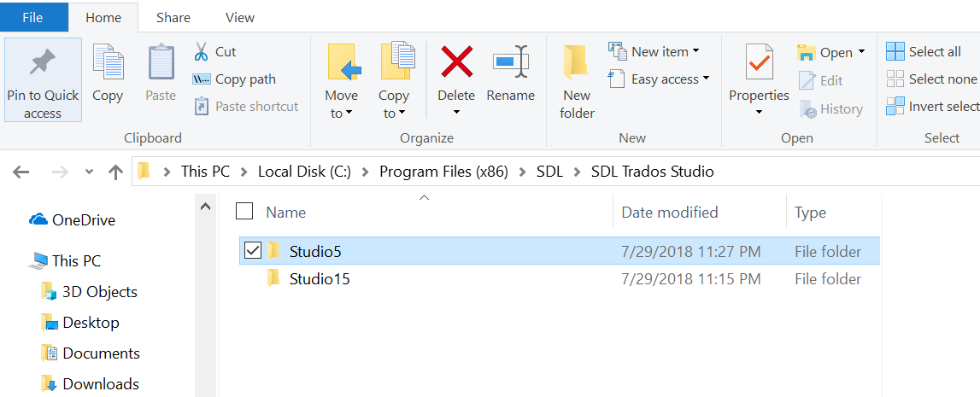Click the red X Delete icon
The width and height of the screenshot is (980, 397).
(x=456, y=61)
